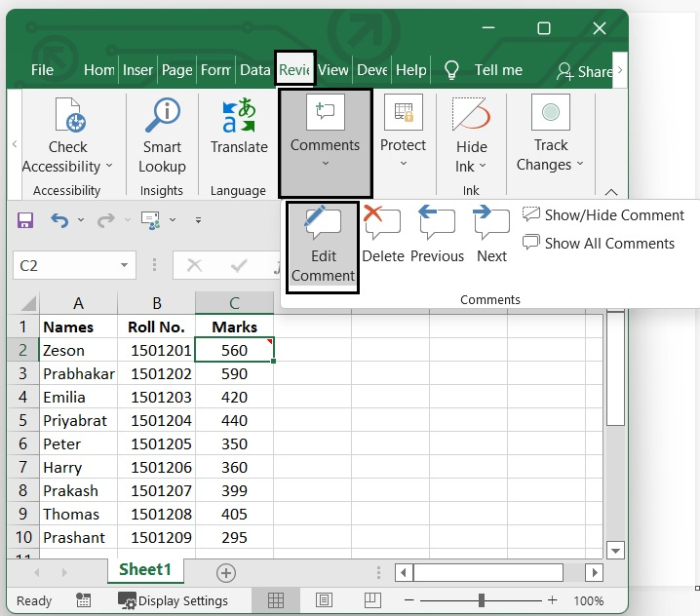
Task: Open the File menu
Action: pyautogui.click(x=42, y=70)
